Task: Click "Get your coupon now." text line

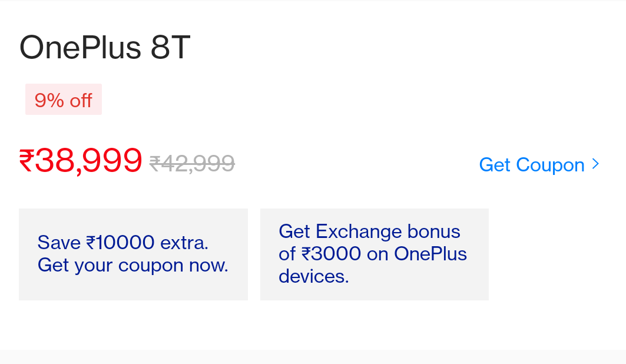Action: (133, 266)
